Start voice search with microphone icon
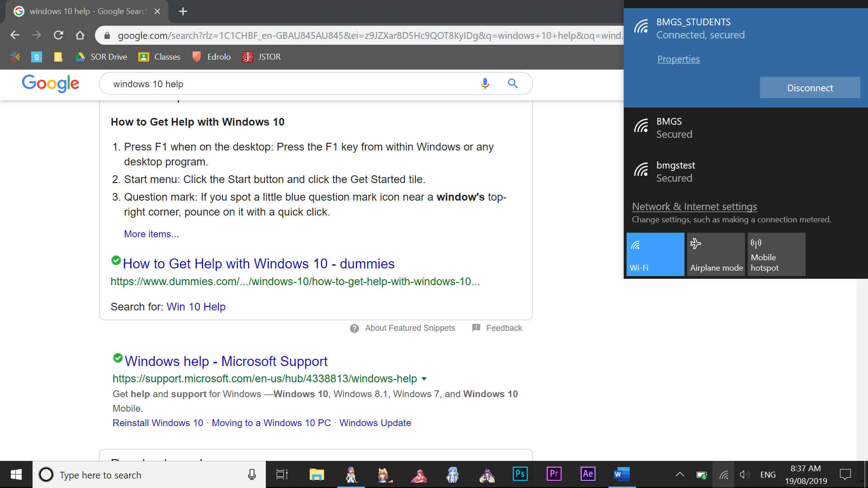Image resolution: width=868 pixels, height=488 pixels. (485, 84)
